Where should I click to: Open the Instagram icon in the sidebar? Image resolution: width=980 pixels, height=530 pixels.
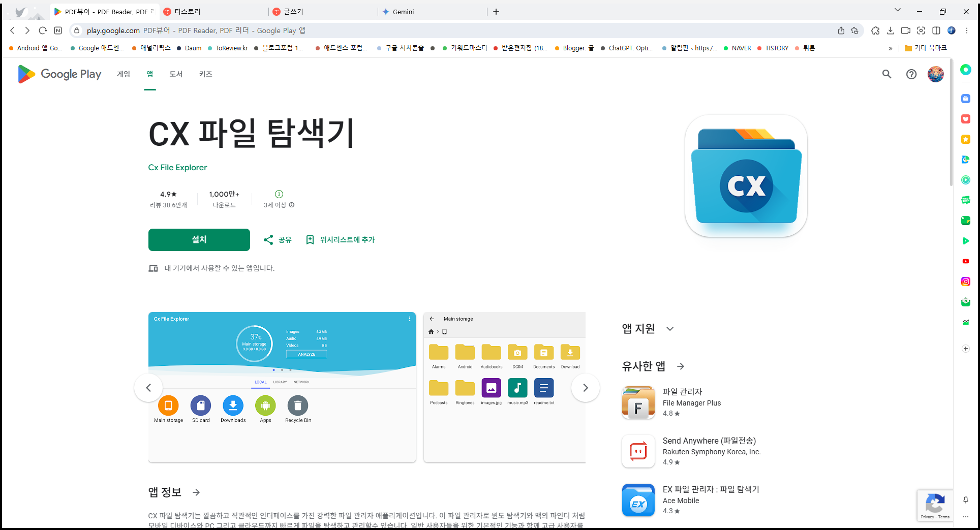tap(966, 282)
